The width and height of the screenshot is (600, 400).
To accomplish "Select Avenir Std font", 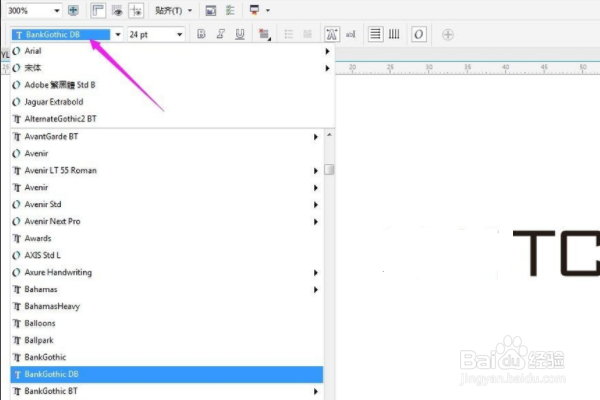I will pyautogui.click(x=167, y=204).
